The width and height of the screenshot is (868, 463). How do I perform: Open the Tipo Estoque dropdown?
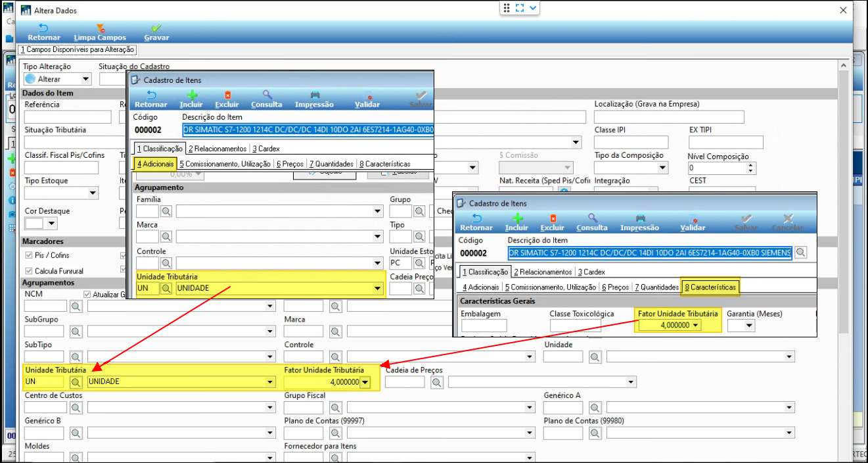tap(93, 193)
